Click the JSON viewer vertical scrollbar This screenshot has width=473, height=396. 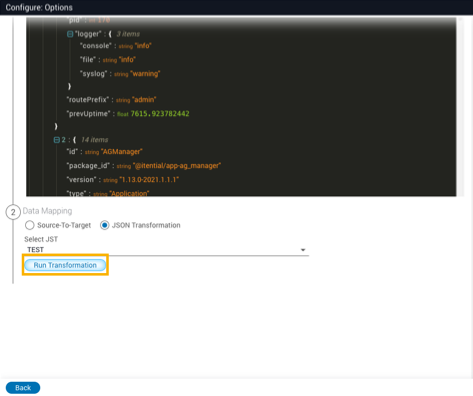(x=460, y=107)
